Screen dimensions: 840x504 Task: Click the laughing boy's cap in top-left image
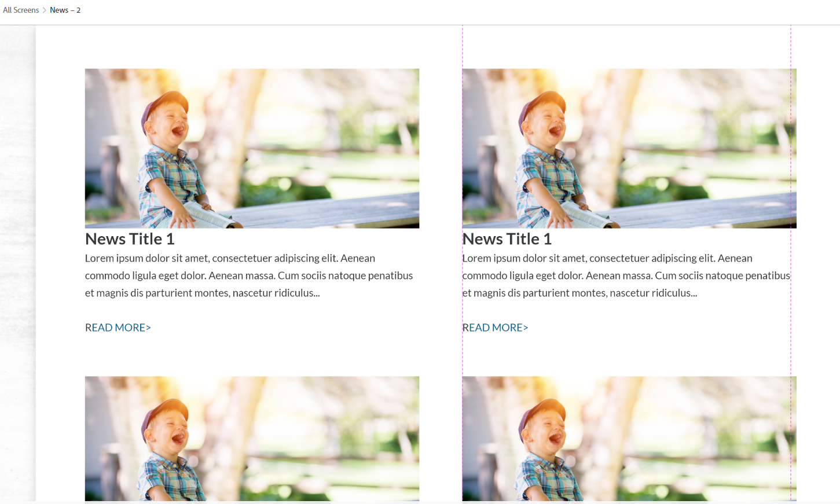click(x=165, y=104)
